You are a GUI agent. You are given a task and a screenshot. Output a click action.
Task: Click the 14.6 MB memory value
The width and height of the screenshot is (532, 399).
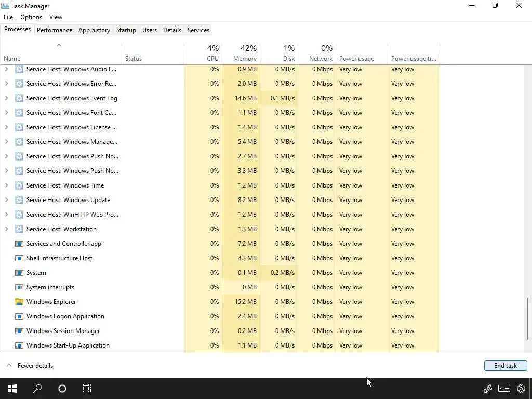click(x=246, y=98)
